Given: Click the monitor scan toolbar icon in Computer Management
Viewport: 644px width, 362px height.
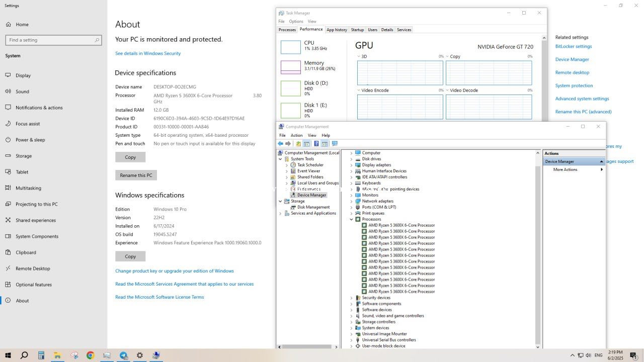Looking at the screenshot, I should [335, 143].
